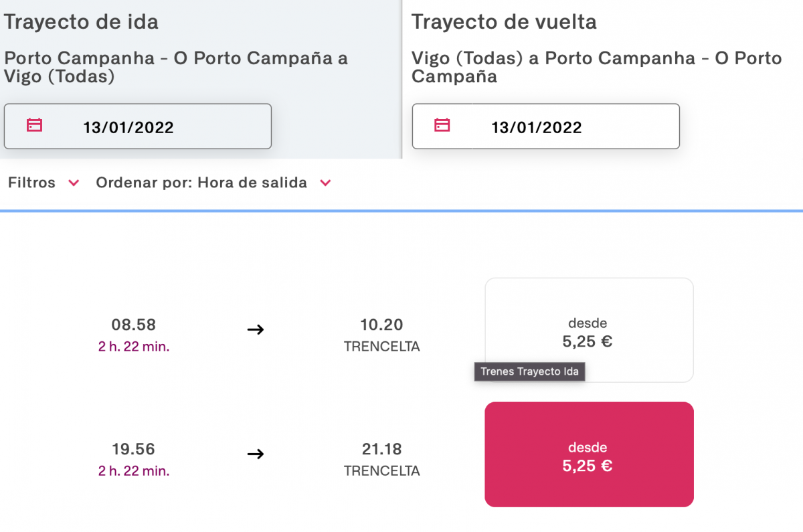Click the 10.20 TRENCELTA arrival
The image size is (803, 532).
pyautogui.click(x=382, y=335)
